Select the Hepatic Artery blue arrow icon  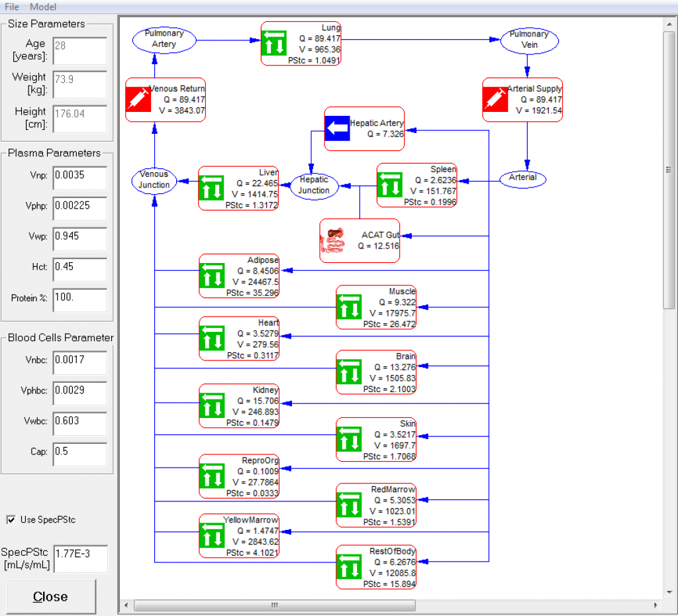pos(337,128)
